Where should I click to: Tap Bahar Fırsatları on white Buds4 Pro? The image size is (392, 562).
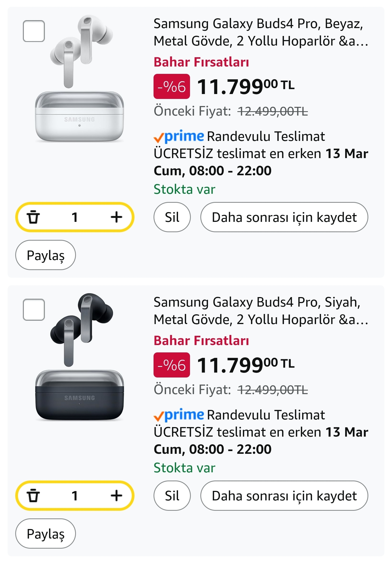pyautogui.click(x=201, y=62)
